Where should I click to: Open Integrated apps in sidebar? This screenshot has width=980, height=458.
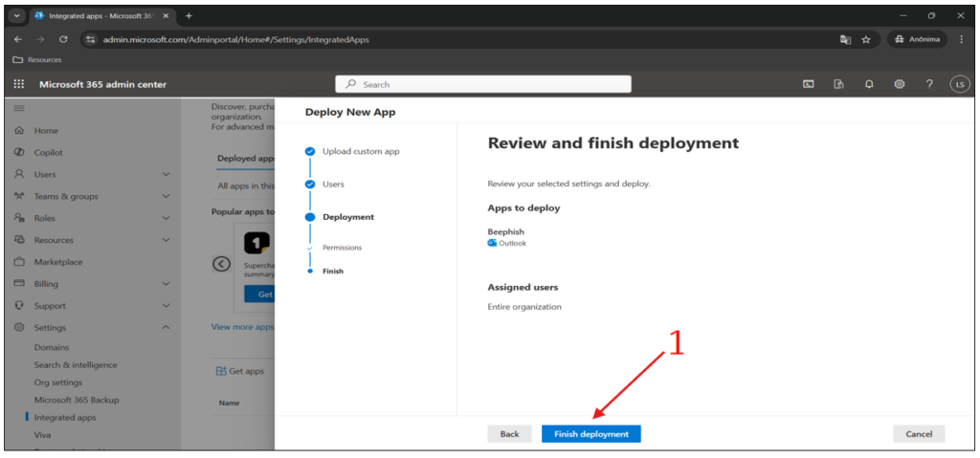click(65, 418)
